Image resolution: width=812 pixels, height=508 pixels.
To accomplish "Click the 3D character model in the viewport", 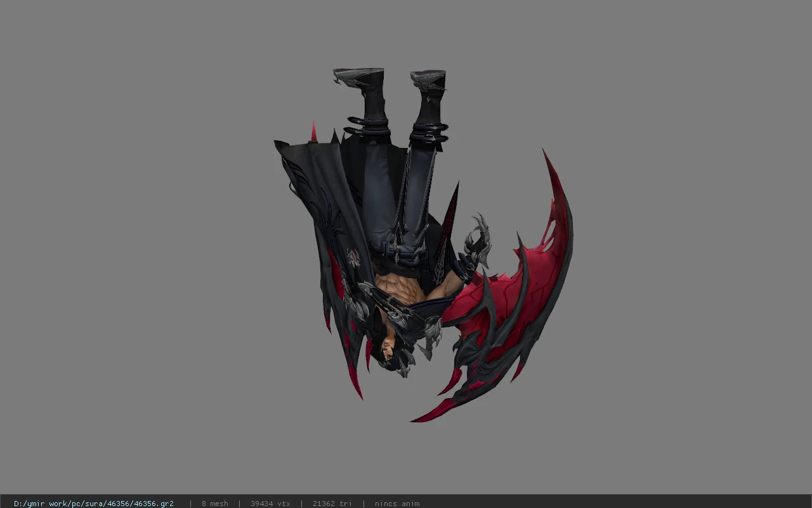I will (423, 244).
